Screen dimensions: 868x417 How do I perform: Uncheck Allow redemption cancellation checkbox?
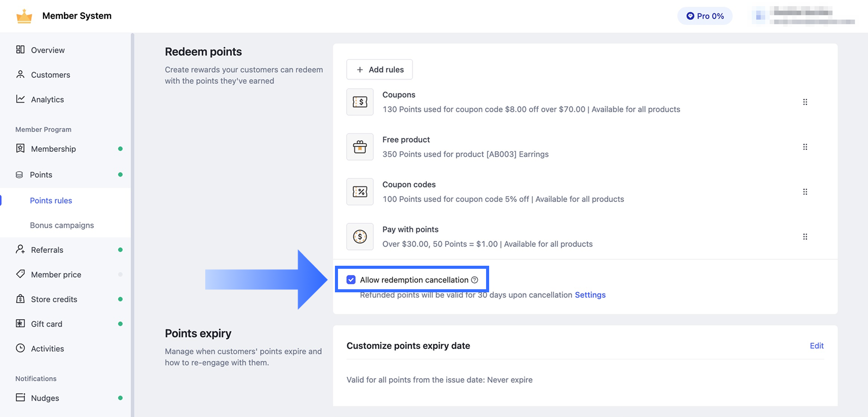[351, 280]
